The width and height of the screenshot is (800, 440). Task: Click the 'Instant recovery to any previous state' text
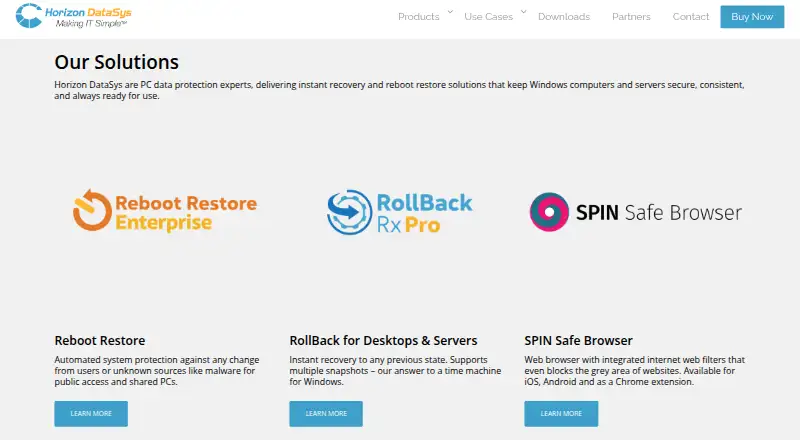pyautogui.click(x=395, y=371)
